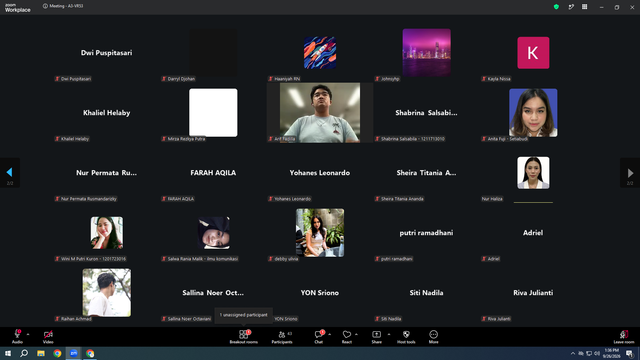
Task: Click the '1 unassigned participant' tooltip
Action: click(244, 315)
